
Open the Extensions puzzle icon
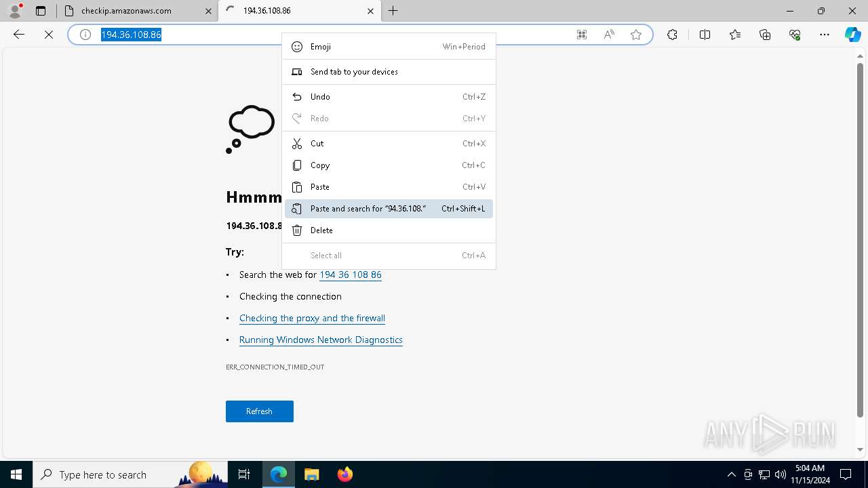672,35
